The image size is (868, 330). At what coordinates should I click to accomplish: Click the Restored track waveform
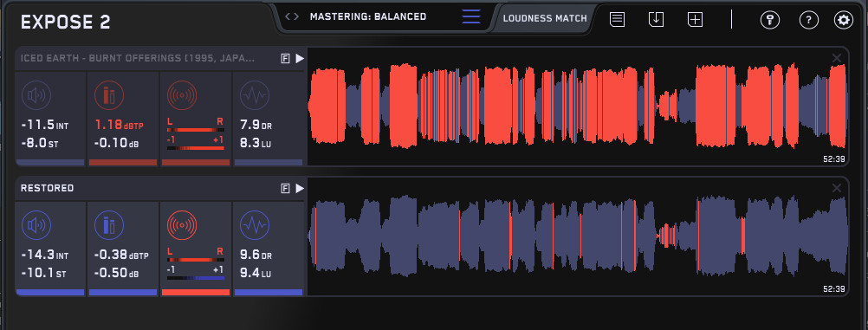pyautogui.click(x=578, y=236)
